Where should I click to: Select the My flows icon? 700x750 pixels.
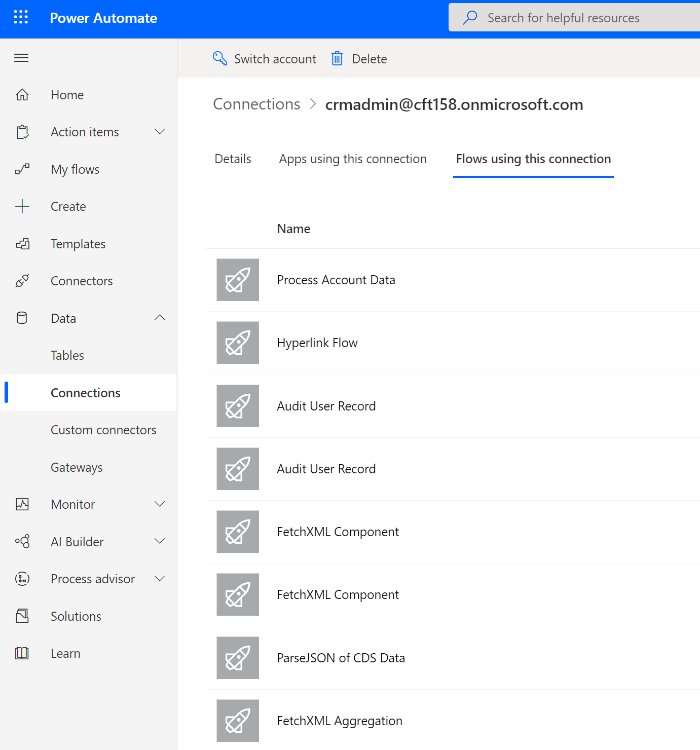coord(22,169)
